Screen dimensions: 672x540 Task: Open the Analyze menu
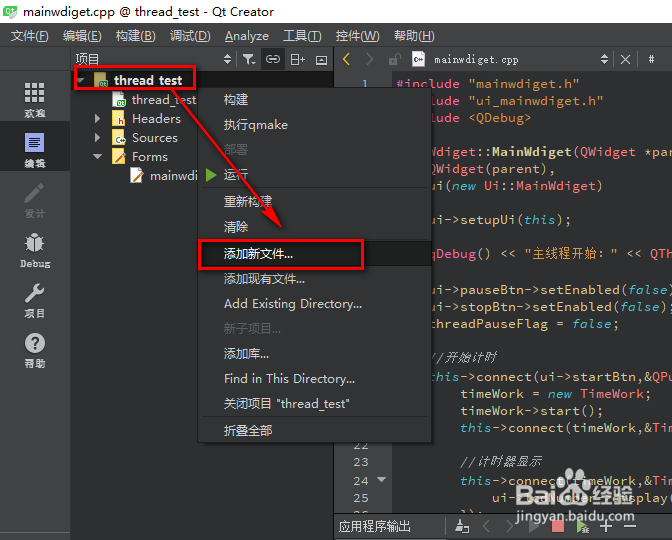247,36
